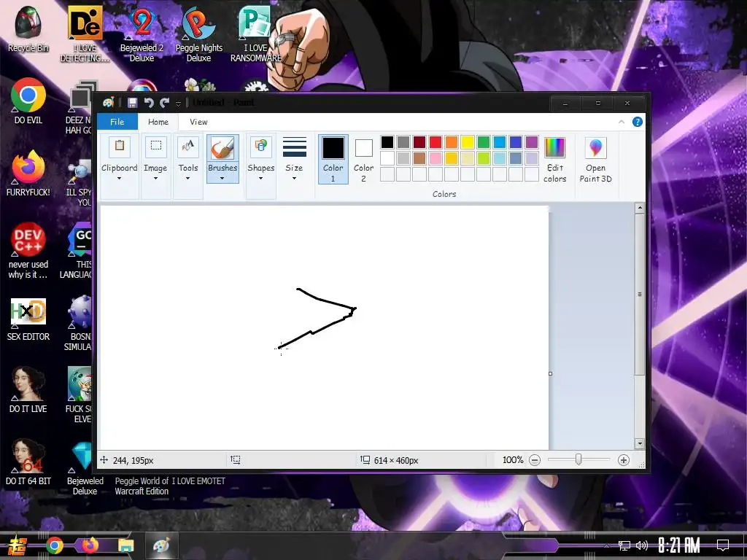
Task: Pick the green color swatch
Action: click(484, 142)
